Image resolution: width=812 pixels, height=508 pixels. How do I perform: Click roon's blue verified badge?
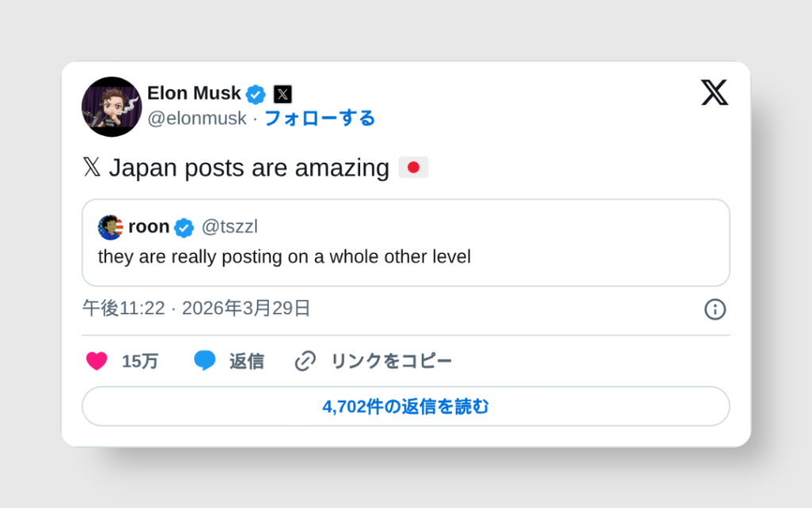coord(184,227)
